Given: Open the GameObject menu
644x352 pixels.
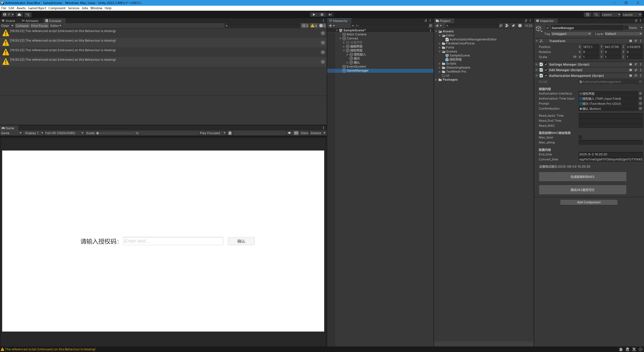Looking at the screenshot, I should pyautogui.click(x=37, y=8).
